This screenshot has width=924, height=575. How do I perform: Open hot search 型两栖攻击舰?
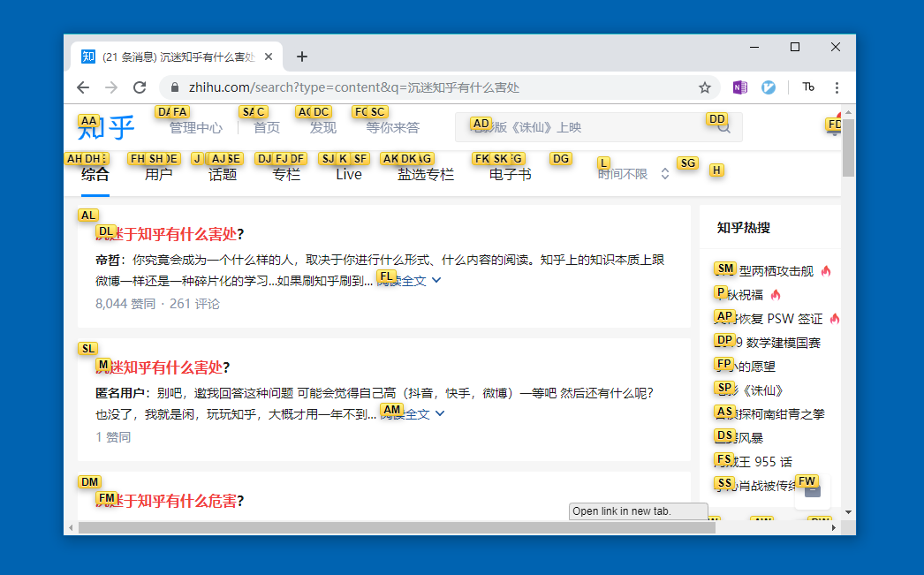[764, 271]
